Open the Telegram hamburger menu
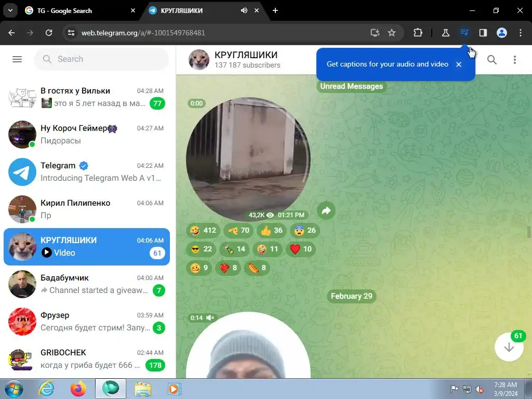 coord(17,59)
